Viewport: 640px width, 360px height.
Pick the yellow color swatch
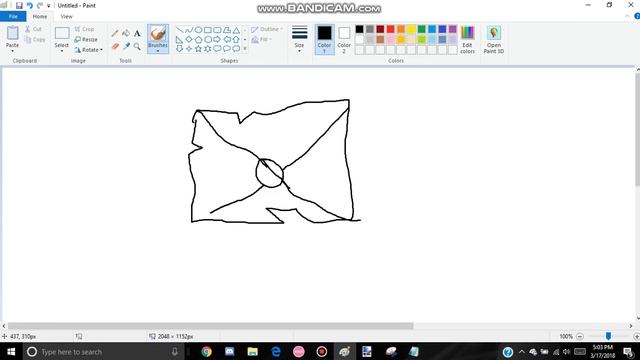coord(411,29)
